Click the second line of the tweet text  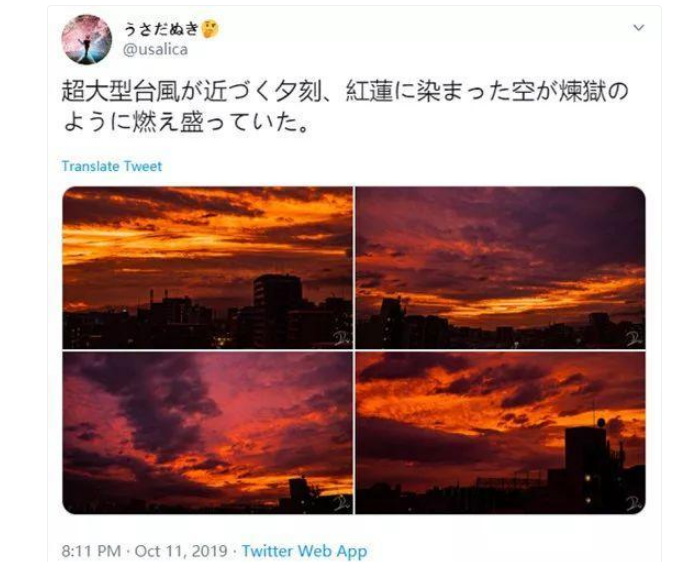click(187, 123)
